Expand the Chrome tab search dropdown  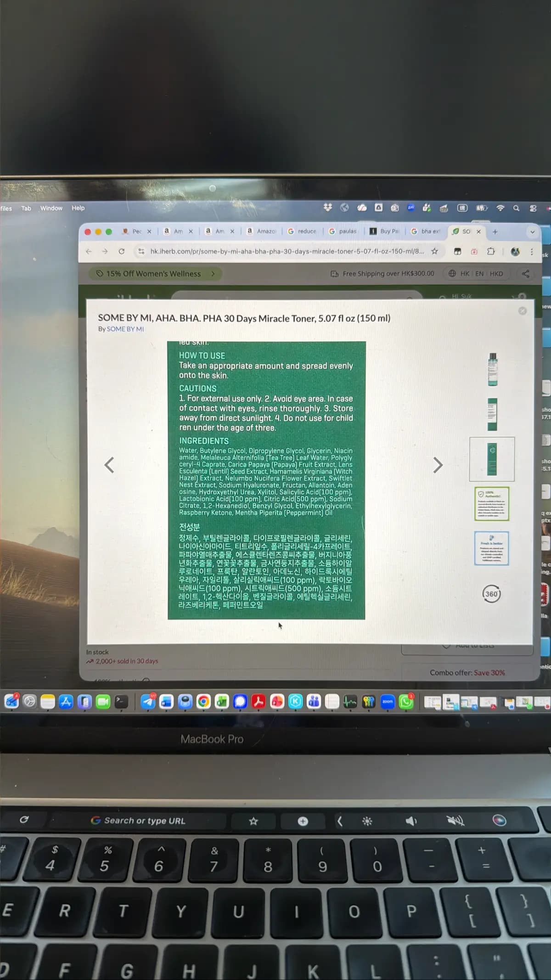tap(532, 232)
